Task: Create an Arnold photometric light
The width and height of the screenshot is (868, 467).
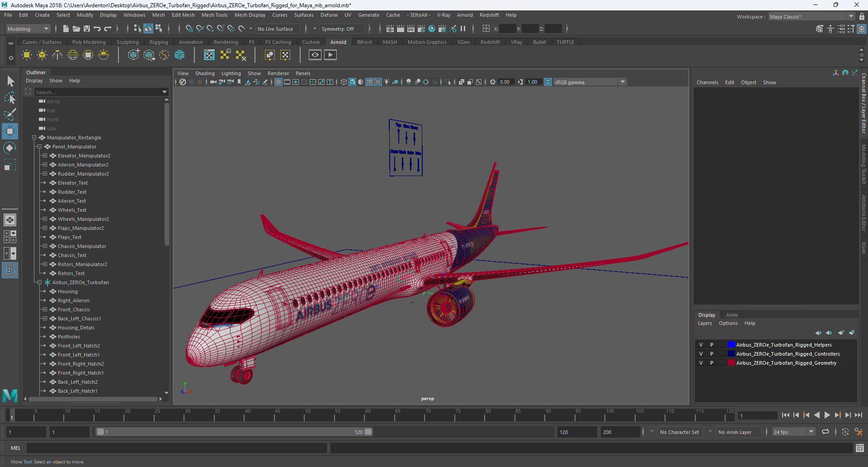Action: pos(57,55)
